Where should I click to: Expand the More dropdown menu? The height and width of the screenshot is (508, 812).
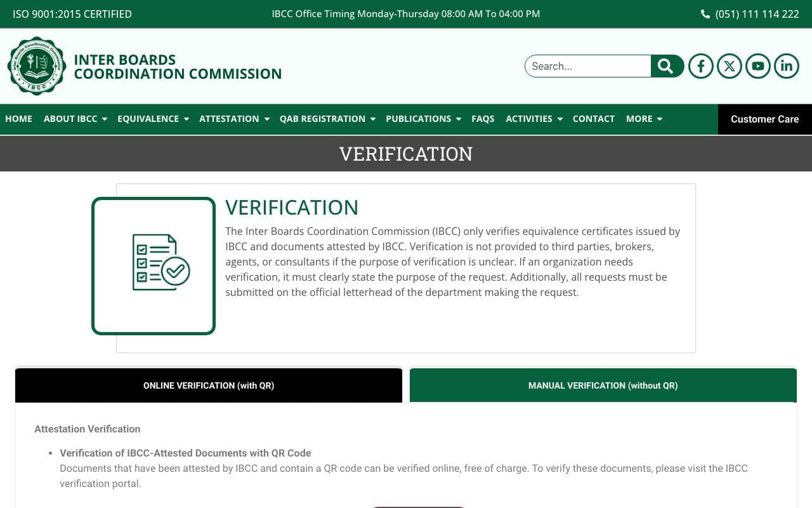(644, 119)
